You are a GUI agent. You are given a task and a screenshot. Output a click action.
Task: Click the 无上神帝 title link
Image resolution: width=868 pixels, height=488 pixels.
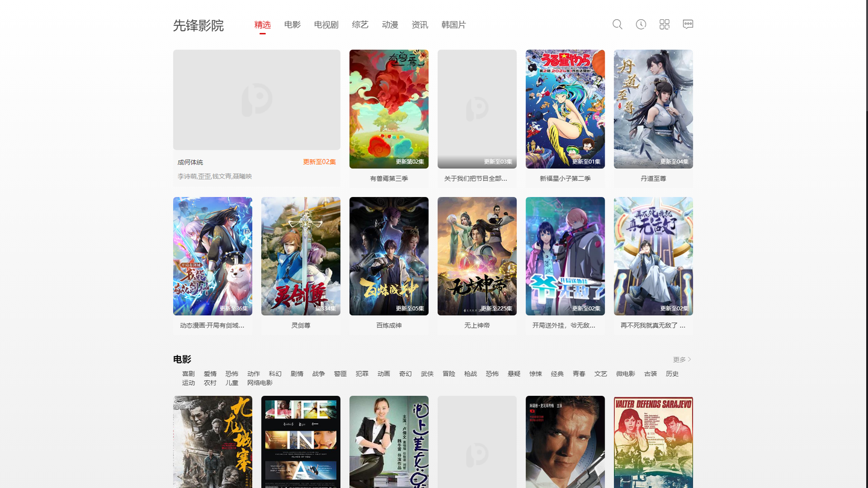coord(477,325)
